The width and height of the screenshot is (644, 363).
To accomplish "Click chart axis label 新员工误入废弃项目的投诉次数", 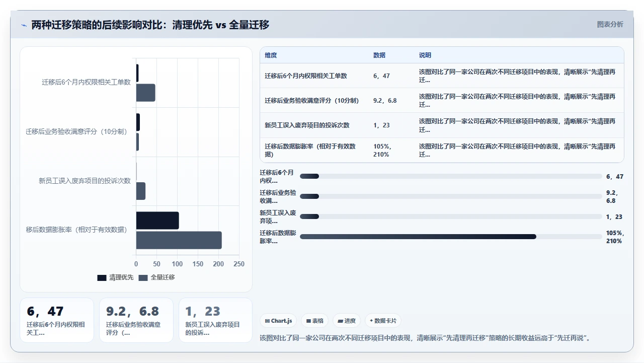I will (x=85, y=180).
